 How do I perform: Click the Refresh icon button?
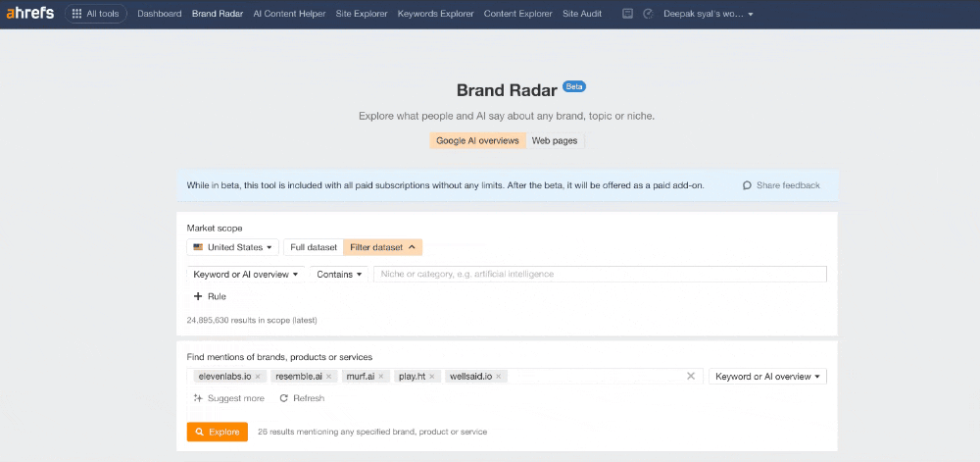coord(302,398)
